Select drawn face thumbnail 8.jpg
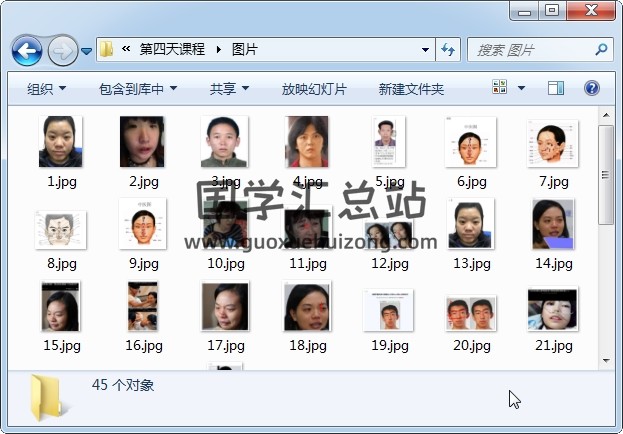 60,230
